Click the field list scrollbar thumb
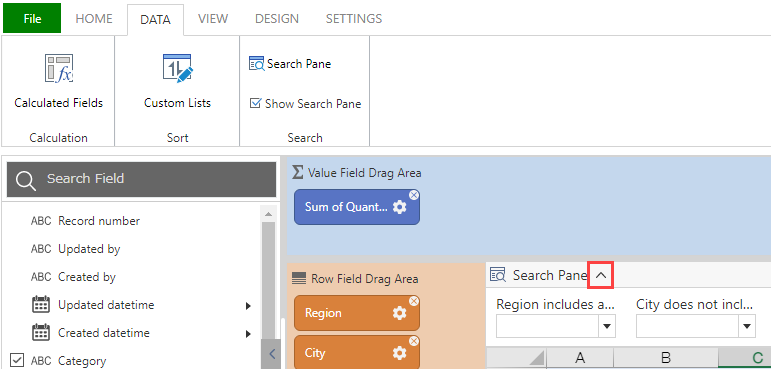The width and height of the screenshot is (771, 369). coord(268,280)
